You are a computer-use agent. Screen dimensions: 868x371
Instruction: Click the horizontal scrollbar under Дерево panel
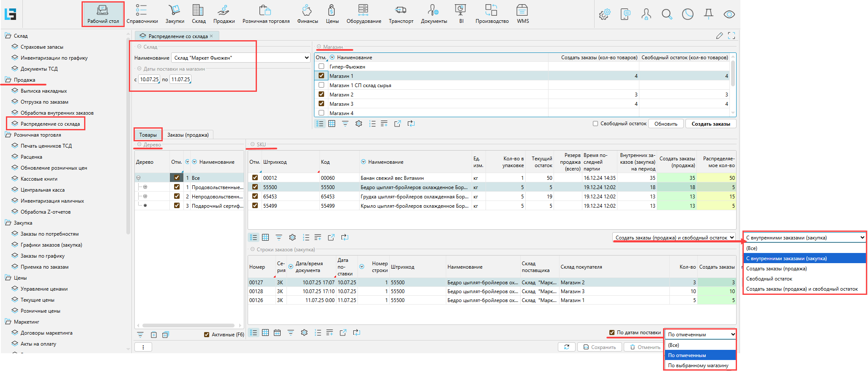[x=188, y=326]
